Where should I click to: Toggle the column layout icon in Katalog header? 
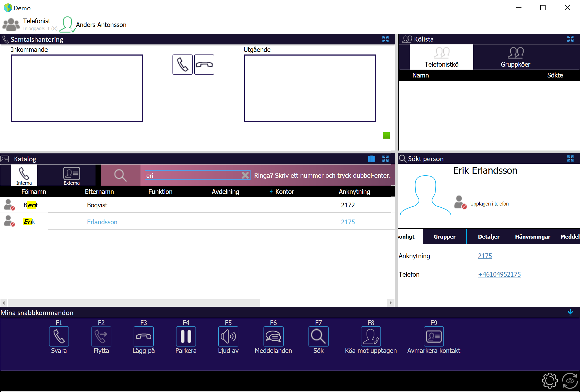click(x=371, y=159)
